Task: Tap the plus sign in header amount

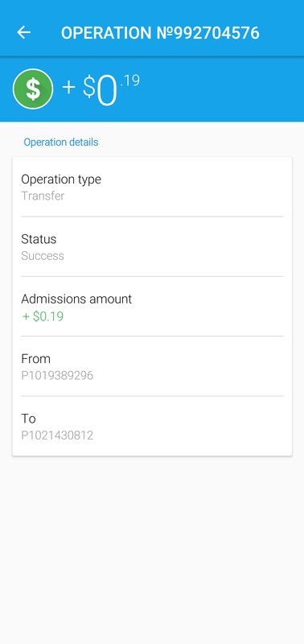Action: 69,88
